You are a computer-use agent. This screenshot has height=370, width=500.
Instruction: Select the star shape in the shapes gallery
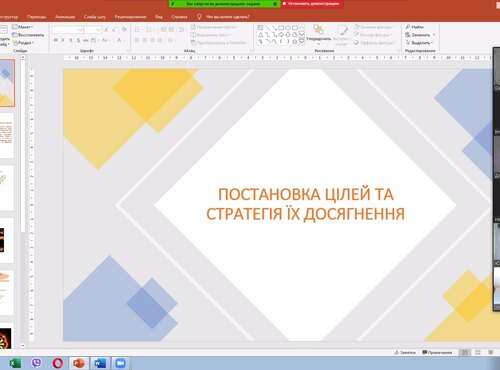click(295, 42)
